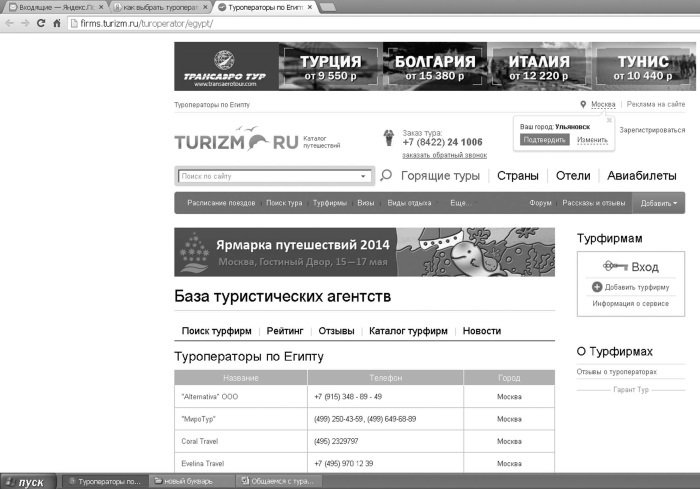Switch to the Рейтинг tab
The width and height of the screenshot is (700, 489).
point(285,331)
